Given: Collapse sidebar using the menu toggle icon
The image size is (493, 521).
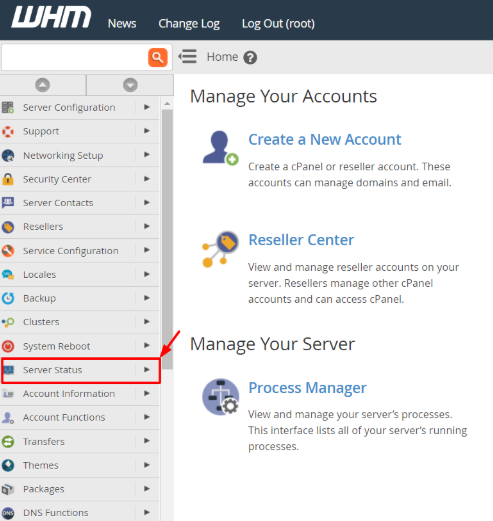Looking at the screenshot, I should (x=188, y=56).
